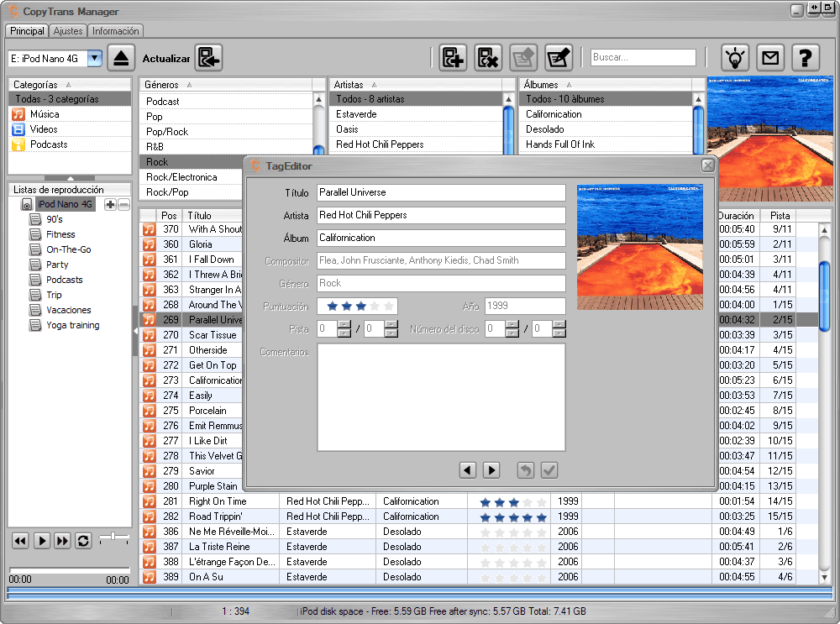Eject the iPod with the eject button

(x=121, y=58)
